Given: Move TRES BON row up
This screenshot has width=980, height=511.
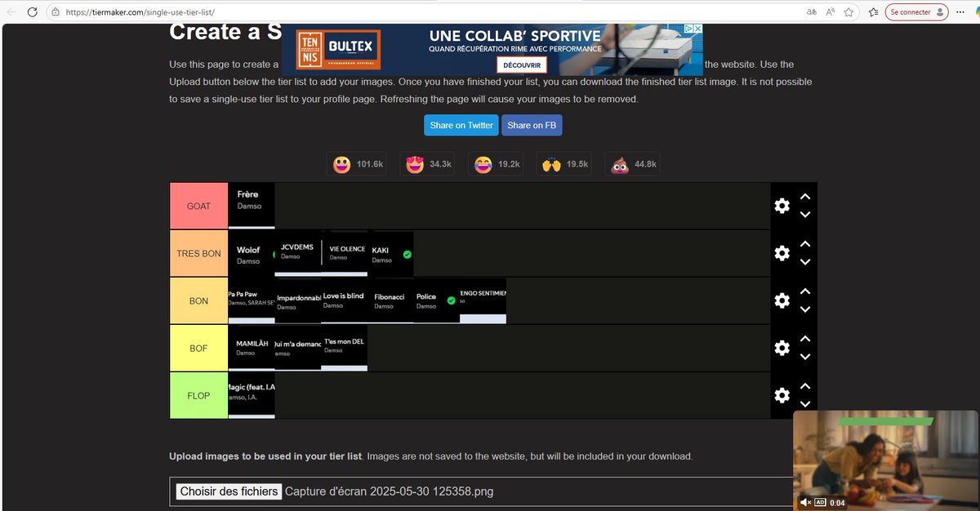Looking at the screenshot, I should coord(804,244).
